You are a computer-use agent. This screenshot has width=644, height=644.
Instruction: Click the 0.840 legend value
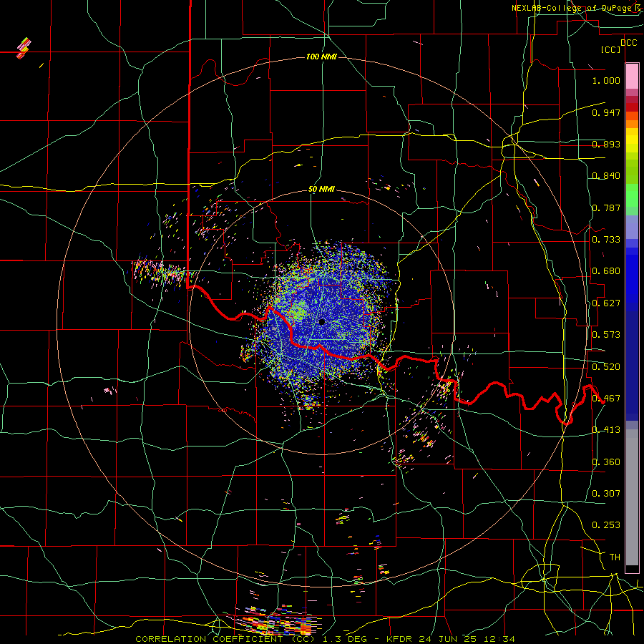tap(606, 176)
